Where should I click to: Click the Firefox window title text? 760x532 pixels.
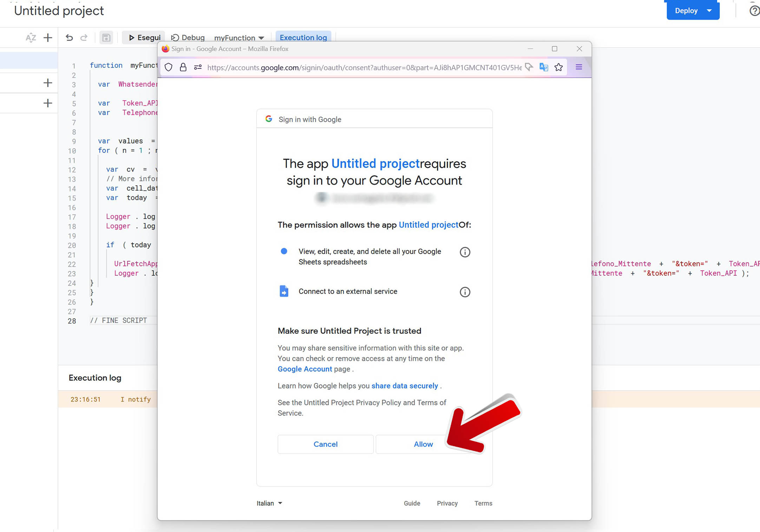(230, 49)
